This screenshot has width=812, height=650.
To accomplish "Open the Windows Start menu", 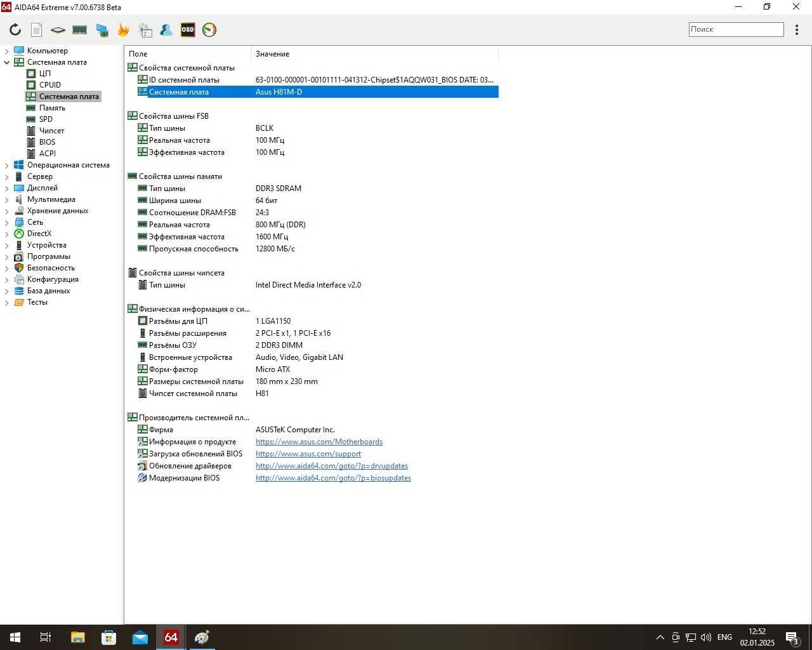I will tap(15, 637).
